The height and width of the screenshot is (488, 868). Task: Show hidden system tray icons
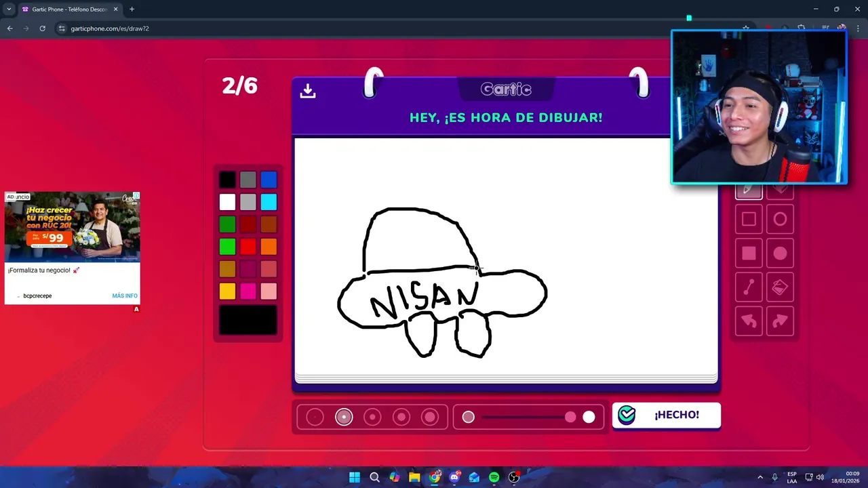(759, 477)
